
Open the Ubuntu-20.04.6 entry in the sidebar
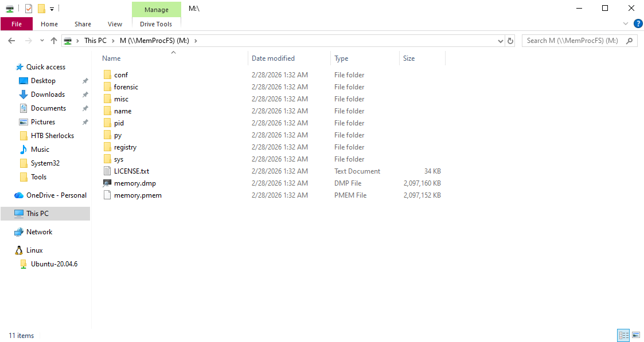coord(54,264)
